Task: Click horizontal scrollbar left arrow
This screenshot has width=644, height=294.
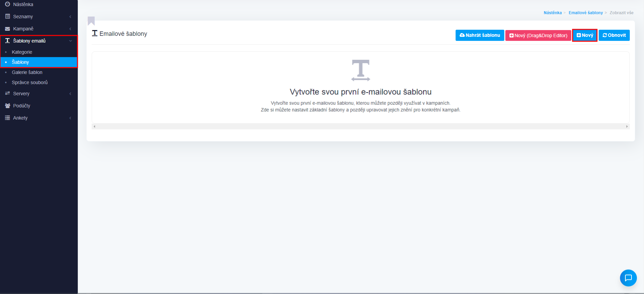Action: pyautogui.click(x=94, y=126)
